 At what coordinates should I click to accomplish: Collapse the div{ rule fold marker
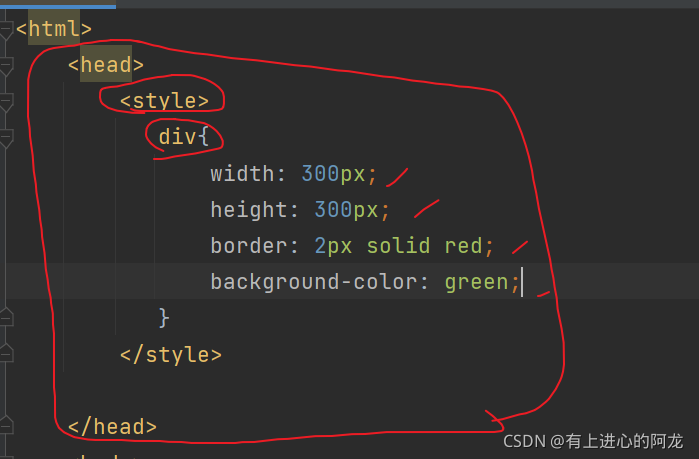6,139
